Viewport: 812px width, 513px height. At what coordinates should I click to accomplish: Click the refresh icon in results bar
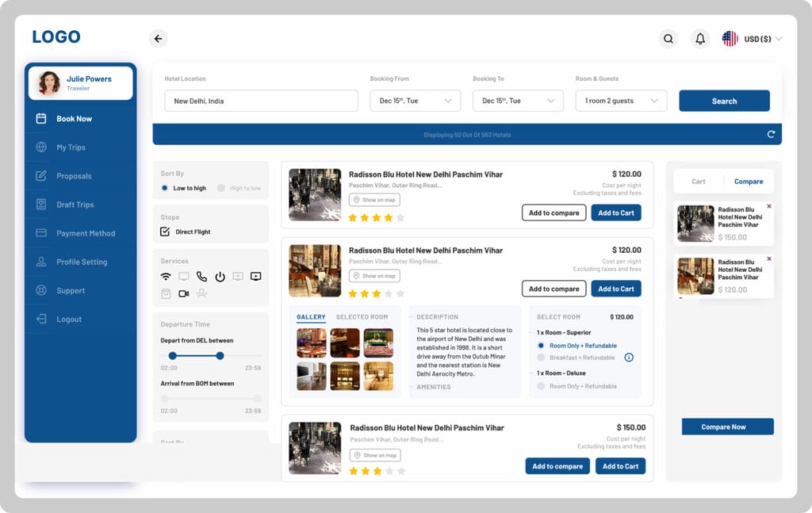pos(771,134)
